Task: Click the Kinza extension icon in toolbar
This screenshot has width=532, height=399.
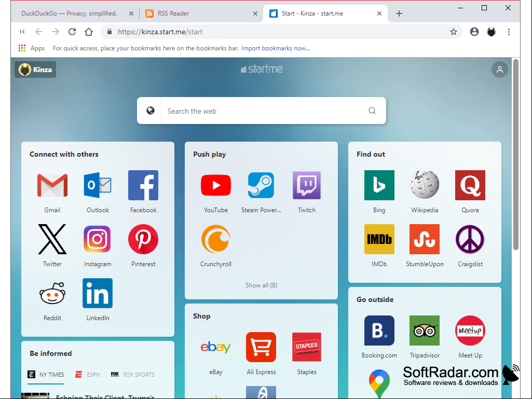Action: [492, 32]
